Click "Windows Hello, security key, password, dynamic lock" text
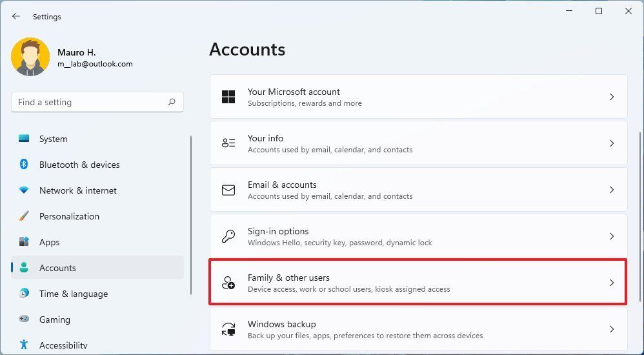 pyautogui.click(x=339, y=243)
